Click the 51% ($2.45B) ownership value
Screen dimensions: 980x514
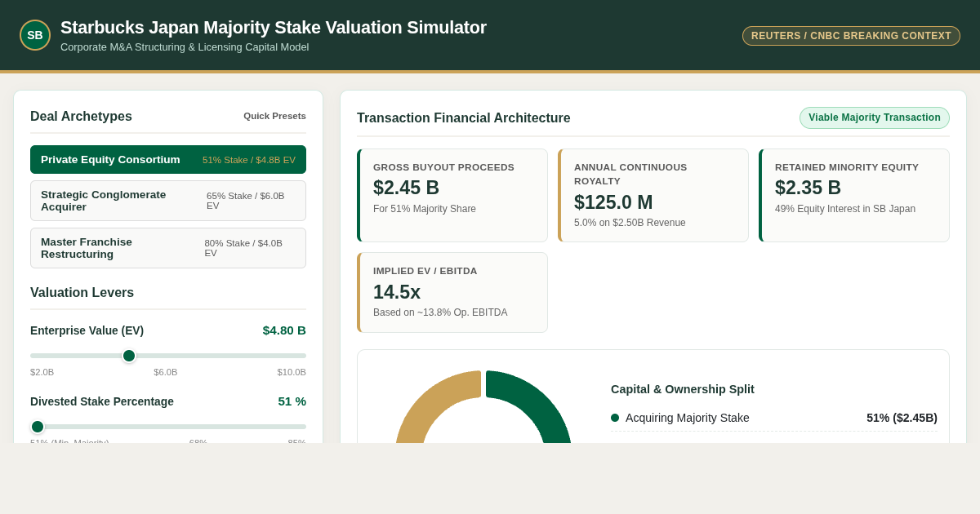pyautogui.click(x=902, y=418)
